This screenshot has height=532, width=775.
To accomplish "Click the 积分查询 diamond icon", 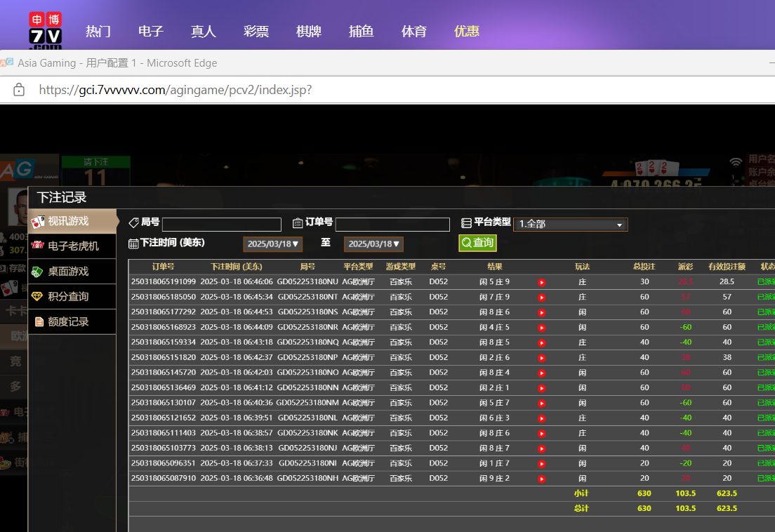I will 38,297.
